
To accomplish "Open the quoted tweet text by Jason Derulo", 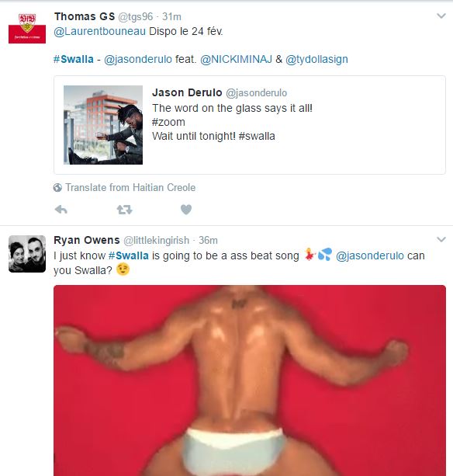I will [232, 122].
